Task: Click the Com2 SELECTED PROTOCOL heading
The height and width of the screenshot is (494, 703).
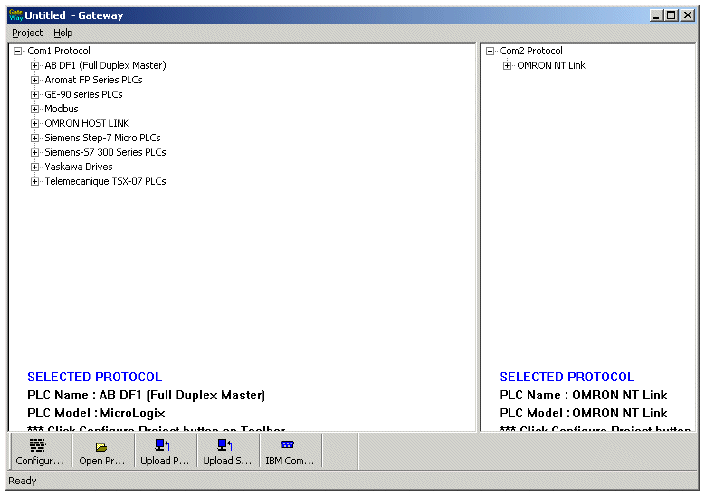Action: (x=567, y=377)
